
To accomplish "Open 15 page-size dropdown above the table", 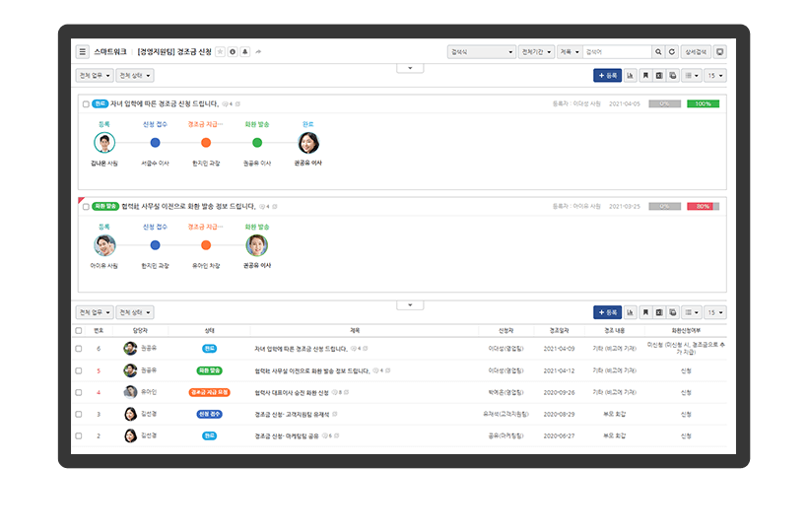I will 714,312.
